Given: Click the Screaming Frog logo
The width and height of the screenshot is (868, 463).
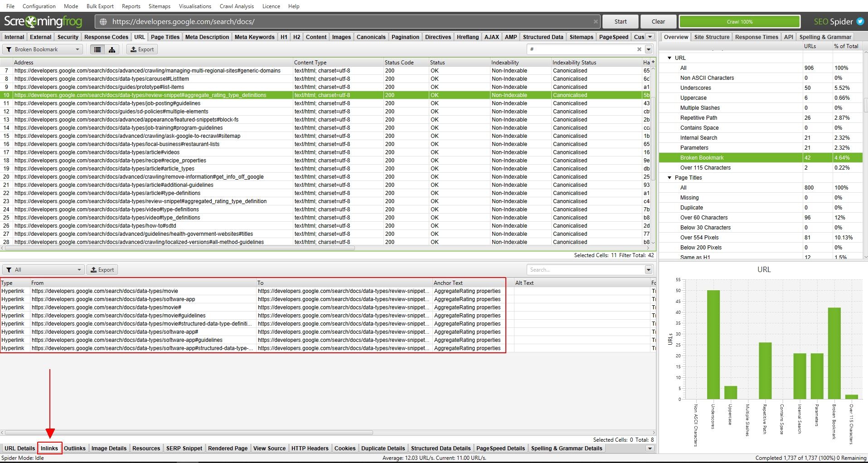Looking at the screenshot, I should 44,21.
